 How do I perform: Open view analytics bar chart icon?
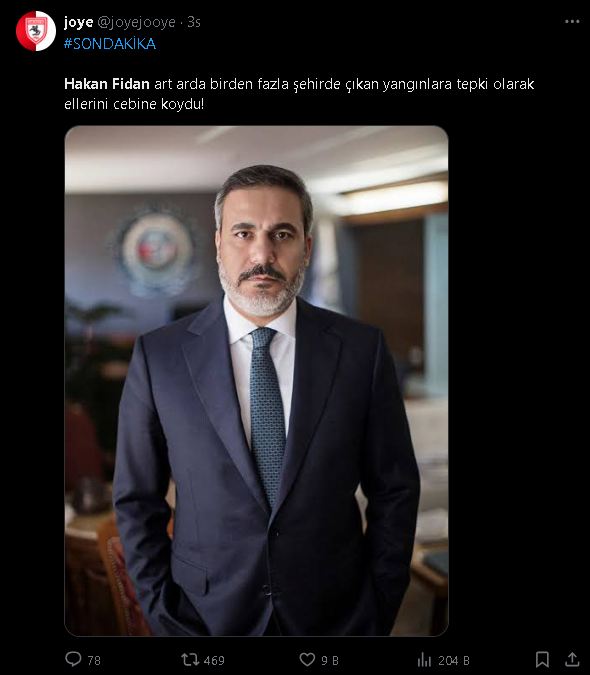[x=424, y=659]
